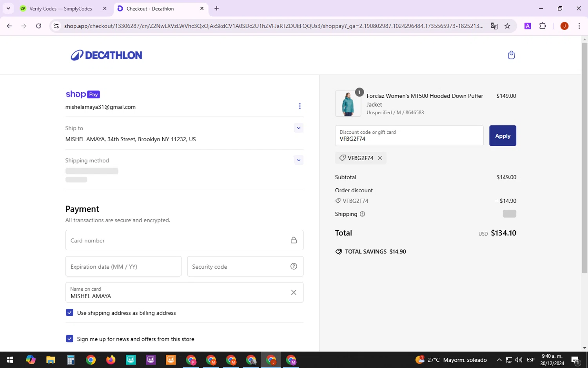The height and width of the screenshot is (368, 588).
Task: Focus the Discount code or gift card field
Action: [x=409, y=136]
